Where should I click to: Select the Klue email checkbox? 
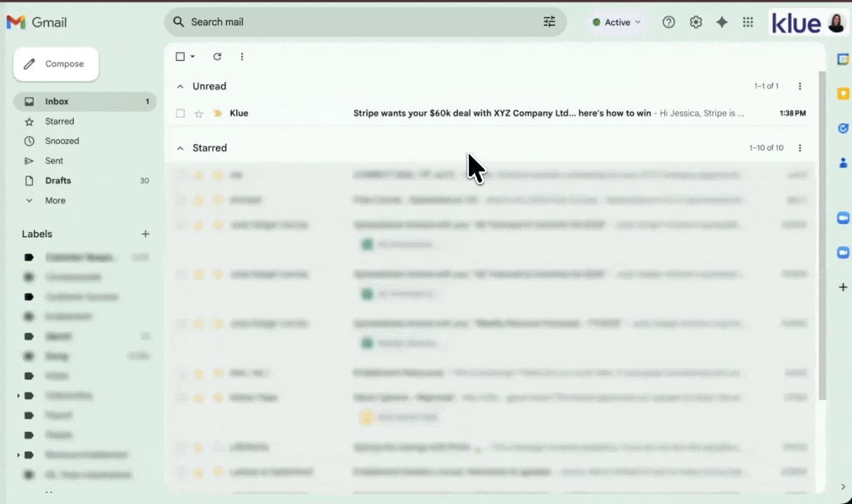coord(180,113)
